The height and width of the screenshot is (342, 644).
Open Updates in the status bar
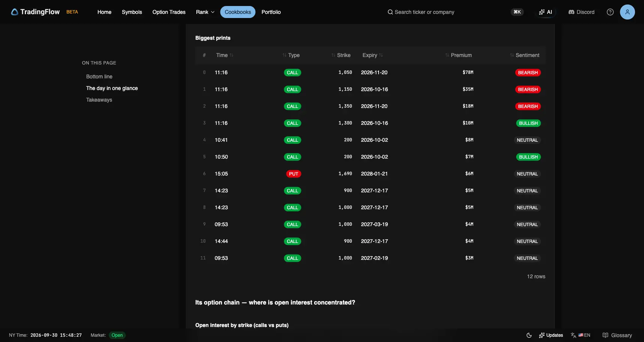click(551, 335)
